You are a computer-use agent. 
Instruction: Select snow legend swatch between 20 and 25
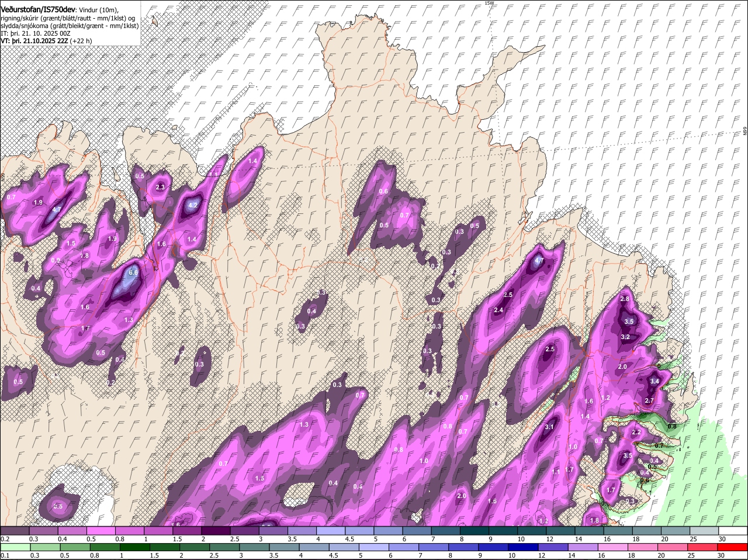click(676, 530)
